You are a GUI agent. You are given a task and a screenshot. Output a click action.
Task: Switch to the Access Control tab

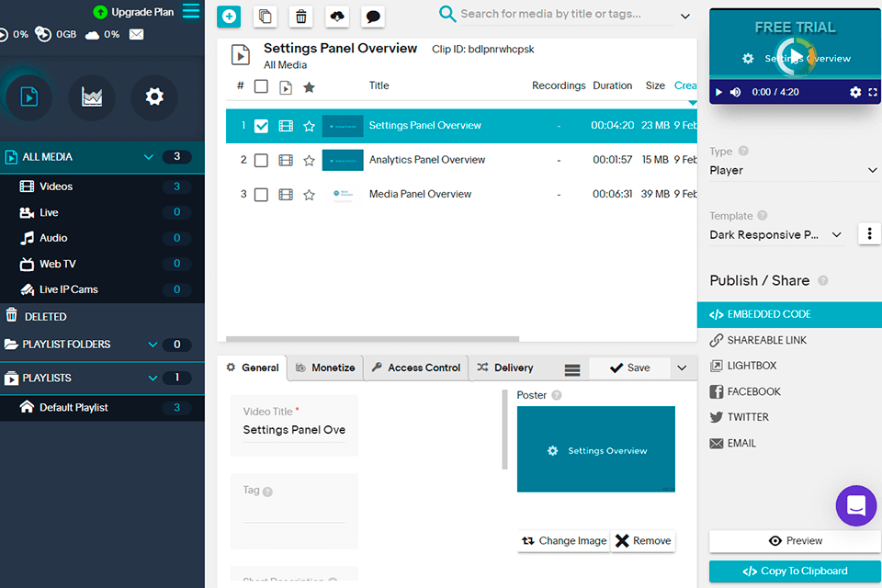pyautogui.click(x=416, y=368)
